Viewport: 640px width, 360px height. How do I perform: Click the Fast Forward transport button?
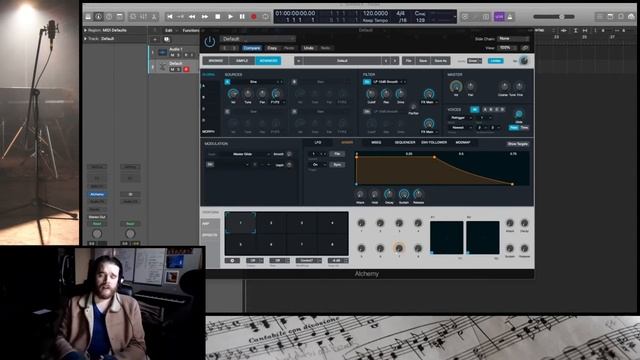205,17
